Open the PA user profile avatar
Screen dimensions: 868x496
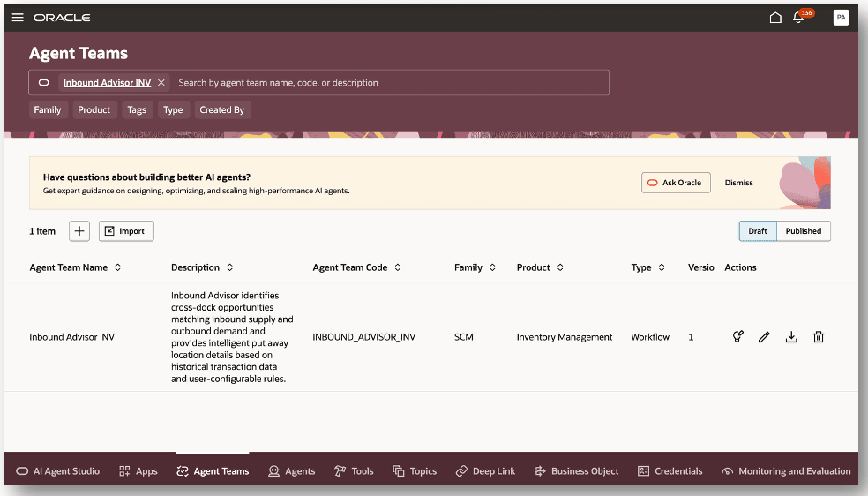(x=841, y=17)
